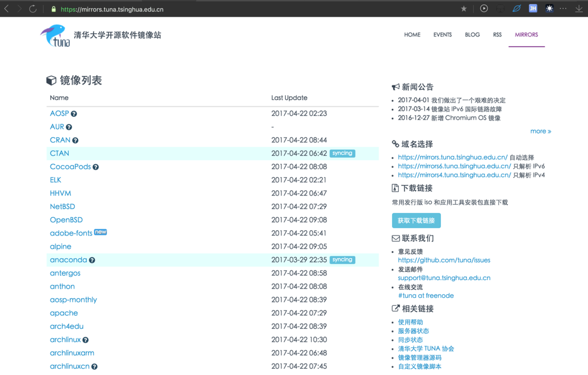Open the alpine mirror link

60,246
